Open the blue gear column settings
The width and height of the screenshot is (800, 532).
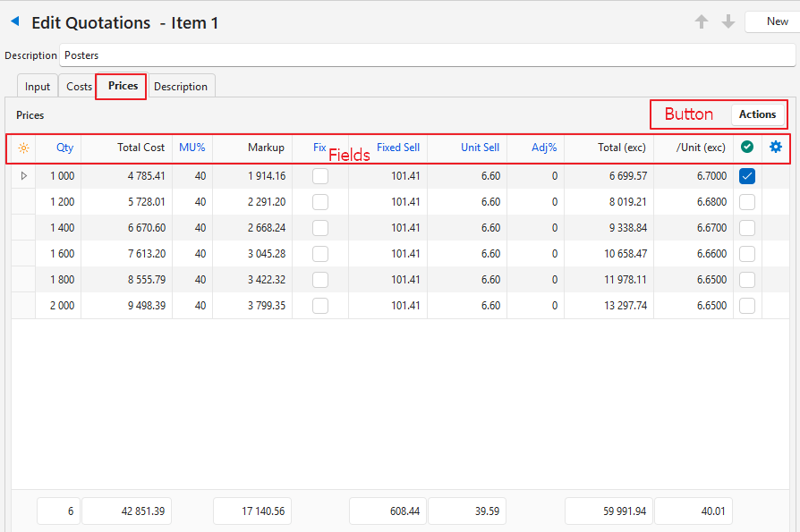coord(776,148)
